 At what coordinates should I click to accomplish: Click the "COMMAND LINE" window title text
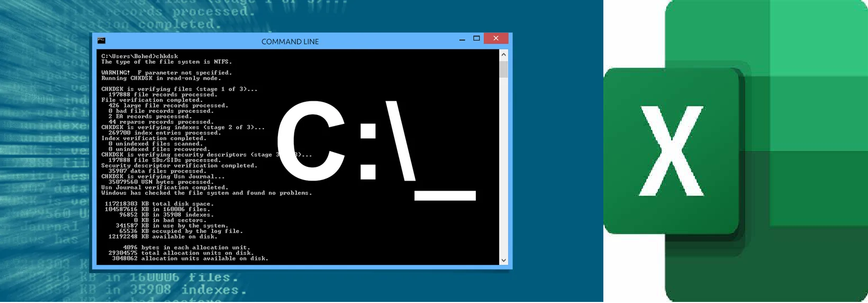click(x=290, y=41)
